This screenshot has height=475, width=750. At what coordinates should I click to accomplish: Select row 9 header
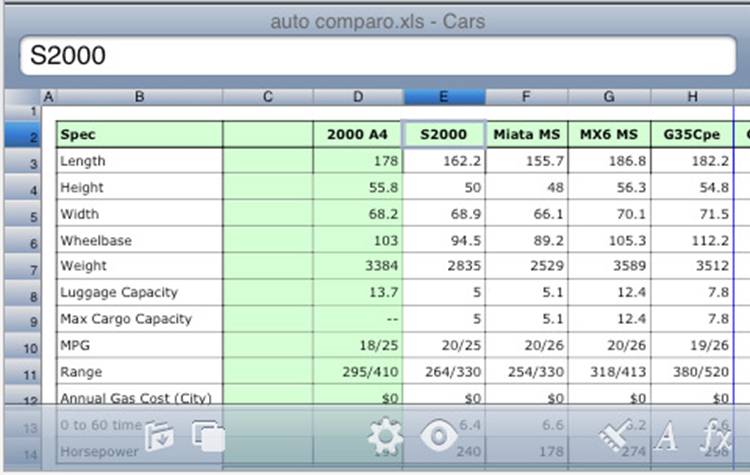pos(23,320)
